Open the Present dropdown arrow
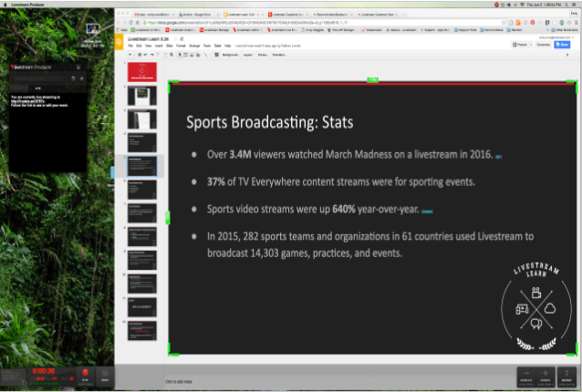 (531, 45)
